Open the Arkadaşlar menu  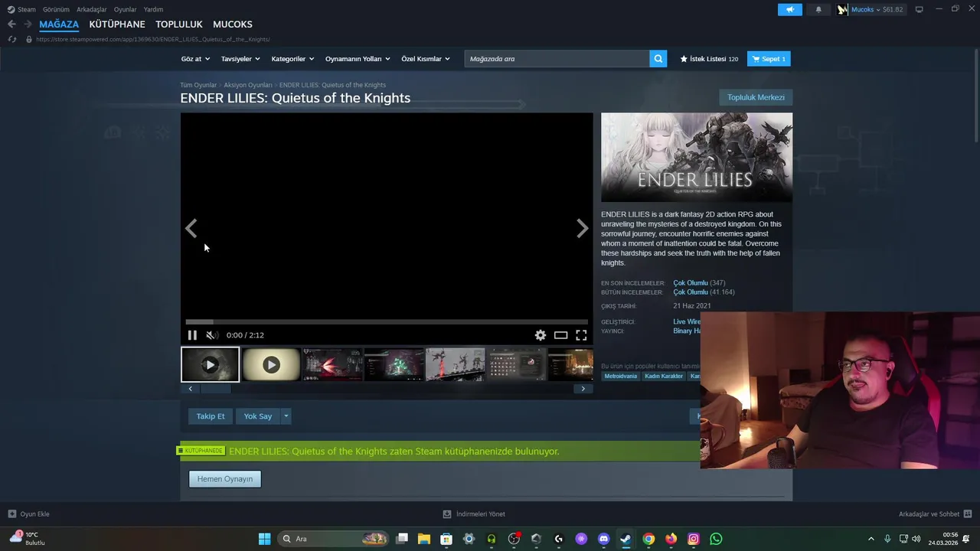[x=92, y=9]
